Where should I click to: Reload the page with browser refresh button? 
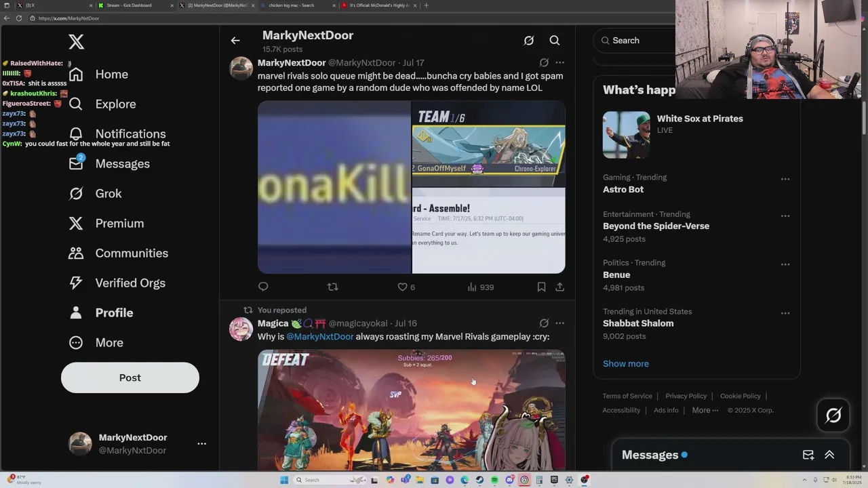[19, 18]
